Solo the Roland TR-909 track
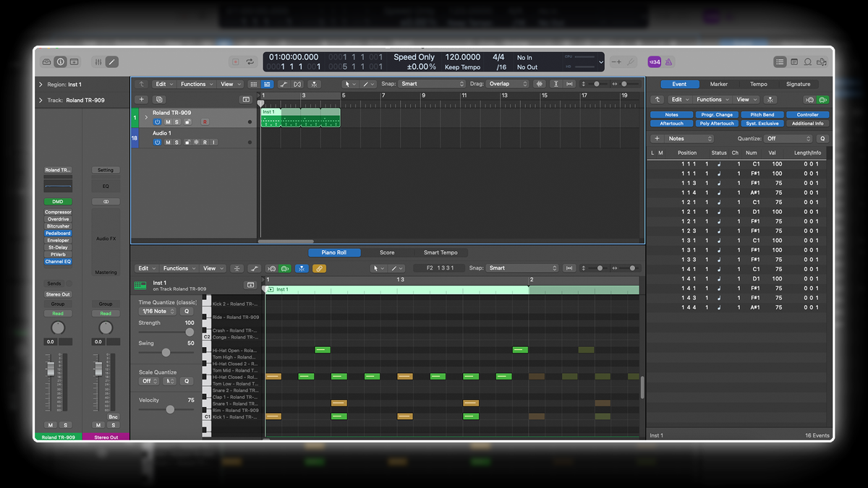Screen dimensions: 868x488 tap(176, 122)
